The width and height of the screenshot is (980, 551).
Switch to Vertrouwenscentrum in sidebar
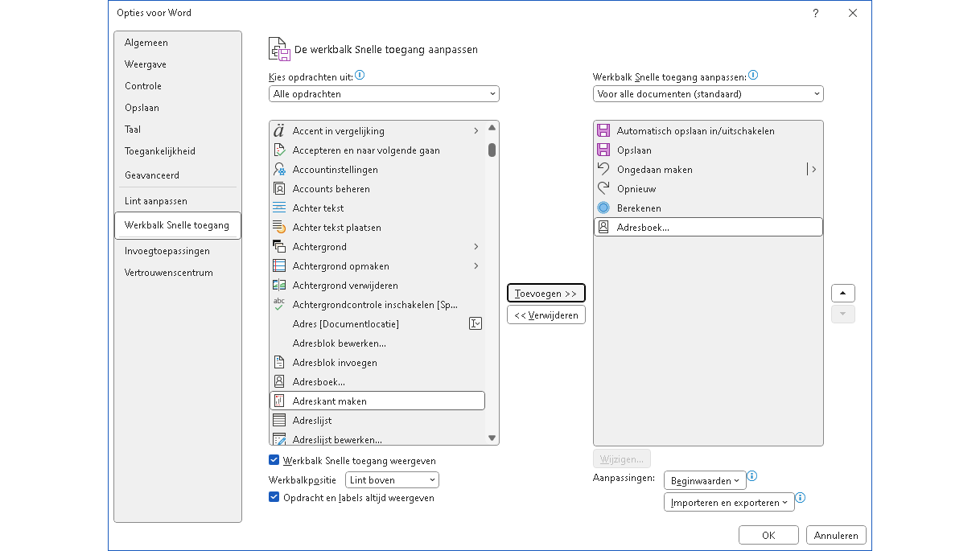pos(169,273)
